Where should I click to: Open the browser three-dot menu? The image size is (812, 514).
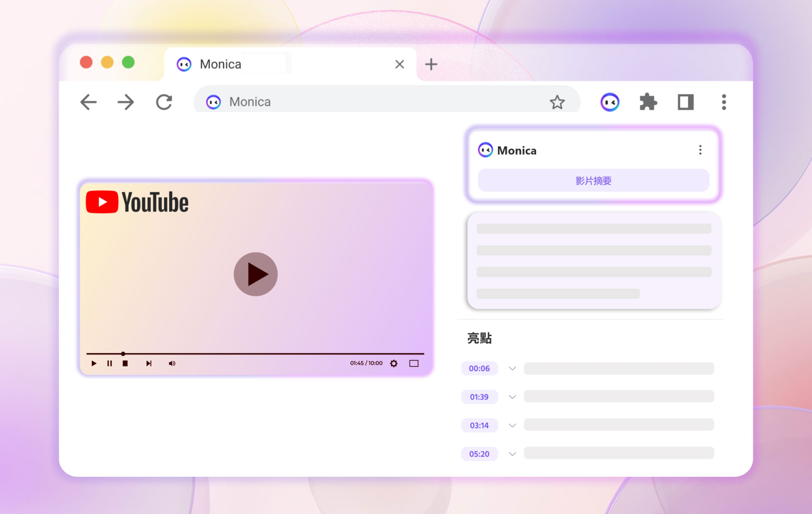point(724,102)
